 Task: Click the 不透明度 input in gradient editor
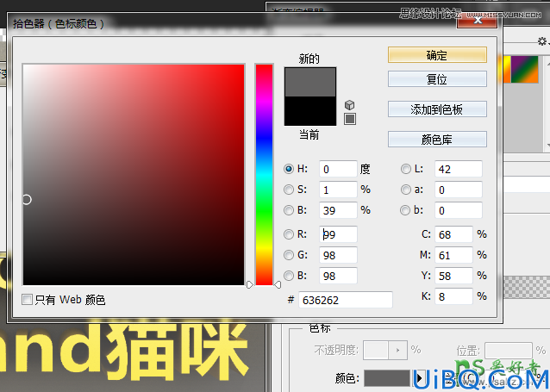pyautogui.click(x=376, y=350)
